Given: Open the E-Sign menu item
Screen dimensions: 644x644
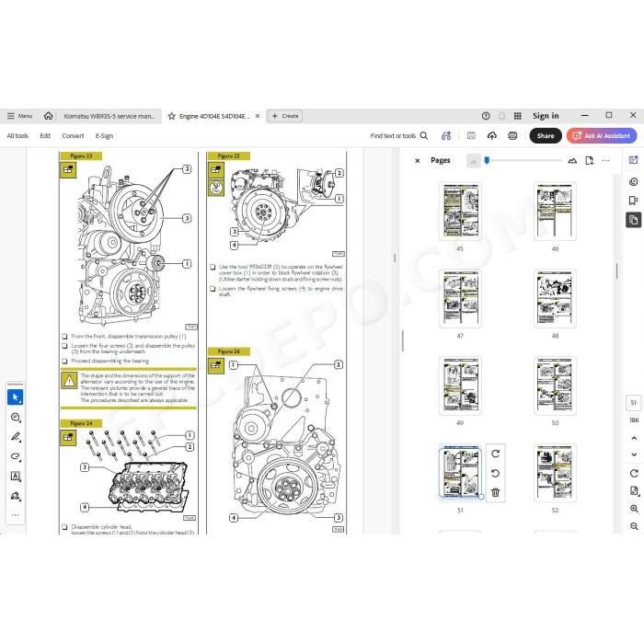Looking at the screenshot, I should tap(104, 136).
